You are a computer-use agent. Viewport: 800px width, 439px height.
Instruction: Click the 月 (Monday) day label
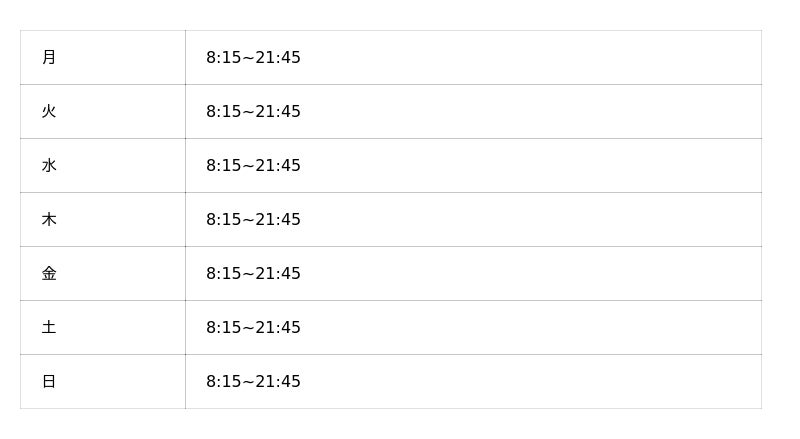point(49,58)
